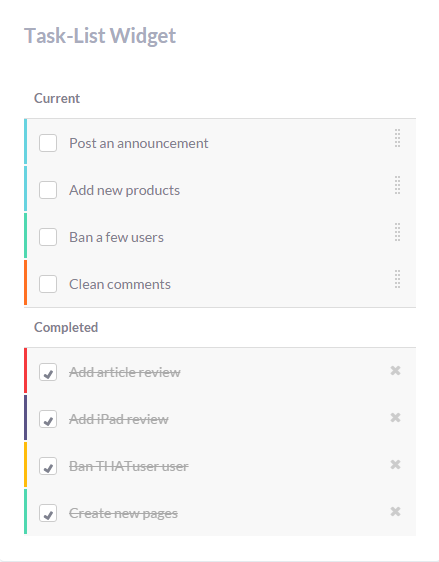Click the Current section header
This screenshot has width=439, height=562.
[x=57, y=98]
